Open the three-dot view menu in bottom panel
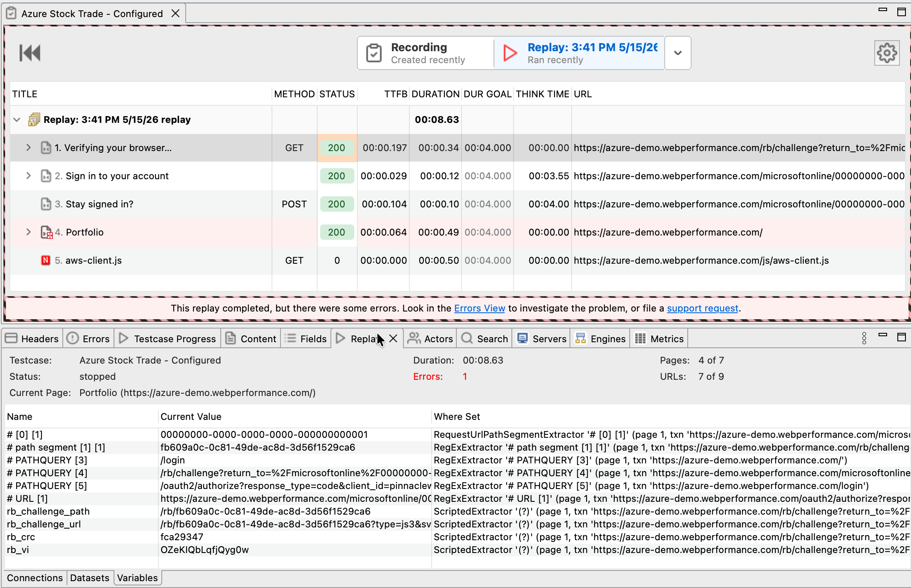Image resolution: width=911 pixels, height=588 pixels. (864, 338)
